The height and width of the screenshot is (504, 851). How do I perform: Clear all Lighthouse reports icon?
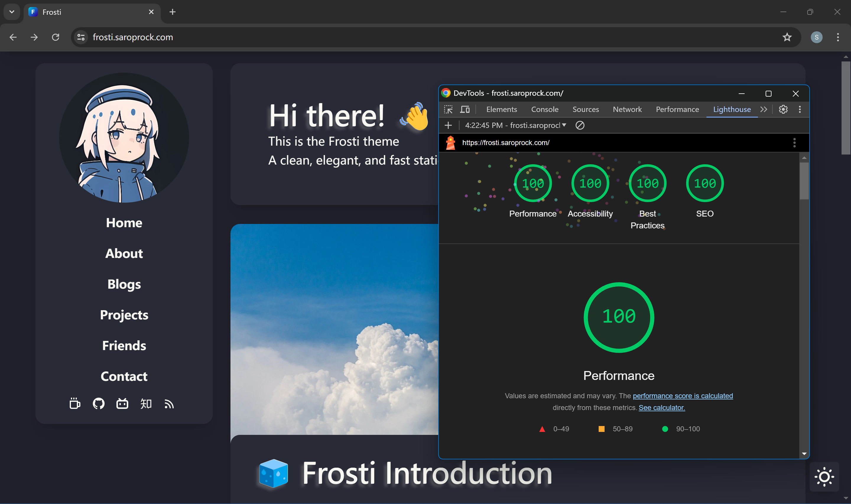[580, 125]
